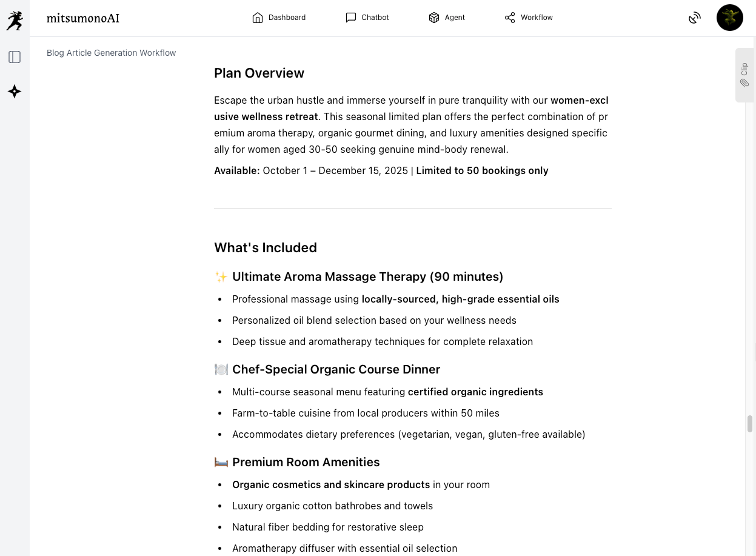
Task: Switch to the Chatbot tab
Action: [375, 18]
